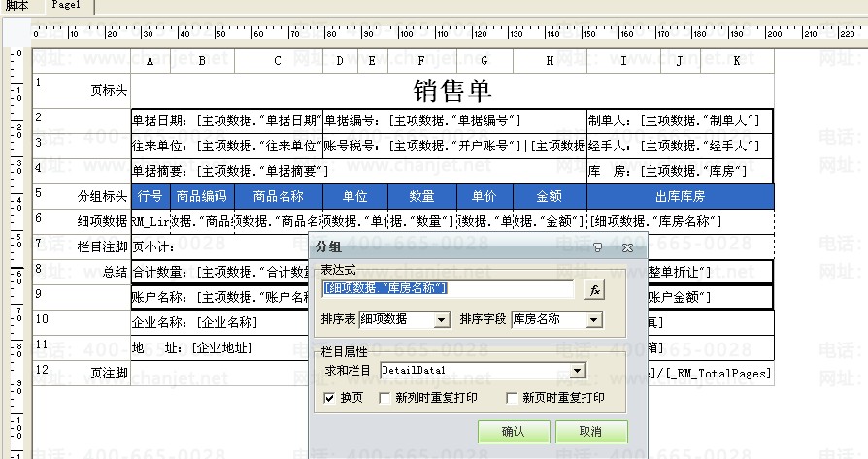Click the 商品编码 column header cell
The height and width of the screenshot is (459, 868).
tap(201, 196)
